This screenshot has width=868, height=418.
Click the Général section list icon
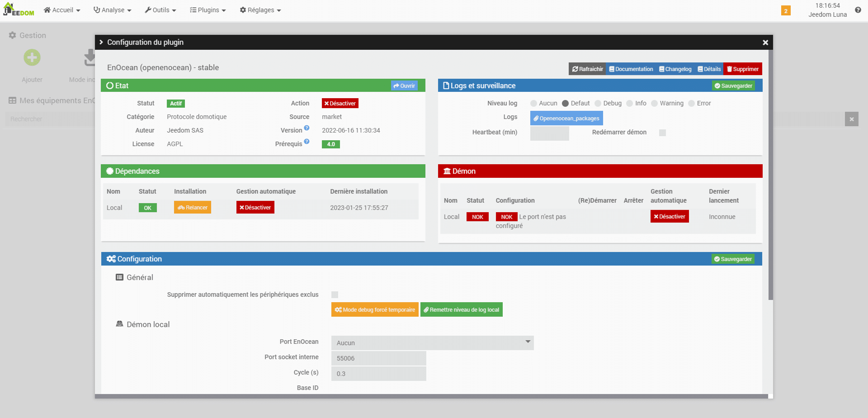point(119,277)
